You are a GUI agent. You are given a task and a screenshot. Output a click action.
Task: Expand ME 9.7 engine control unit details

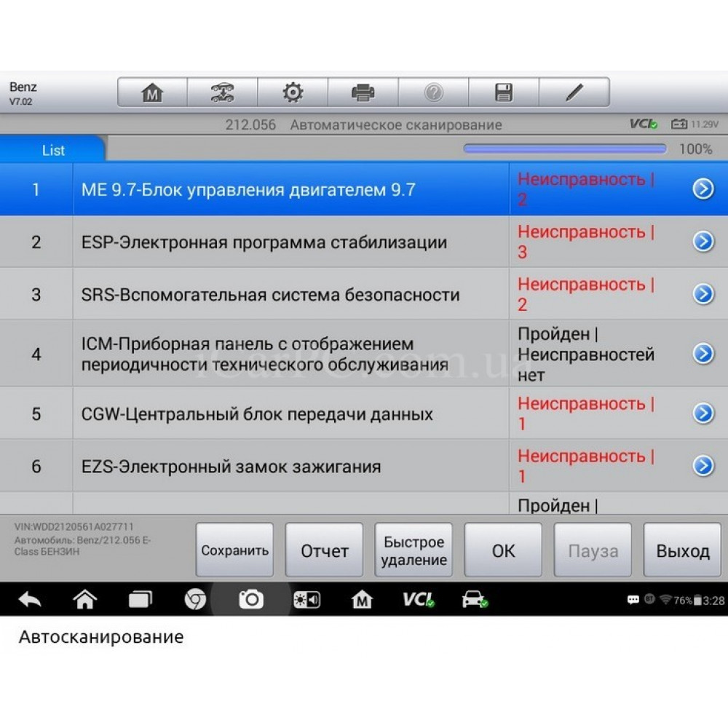click(703, 189)
